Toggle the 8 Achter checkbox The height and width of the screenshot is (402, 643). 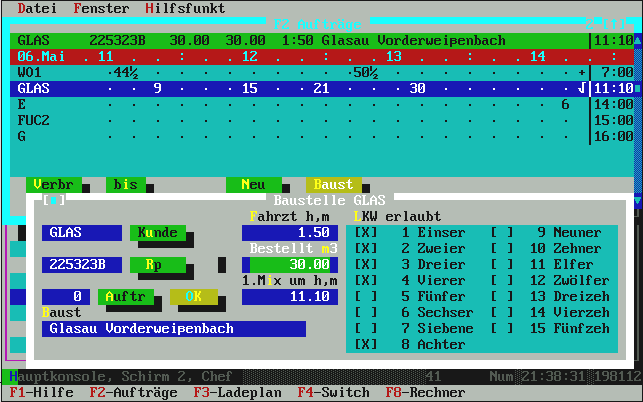tap(366, 344)
